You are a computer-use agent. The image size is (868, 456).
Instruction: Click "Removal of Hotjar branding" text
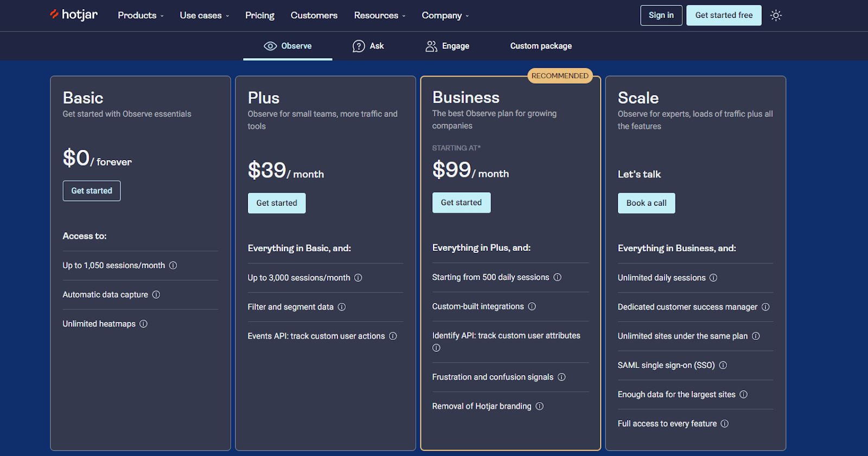tap(482, 407)
